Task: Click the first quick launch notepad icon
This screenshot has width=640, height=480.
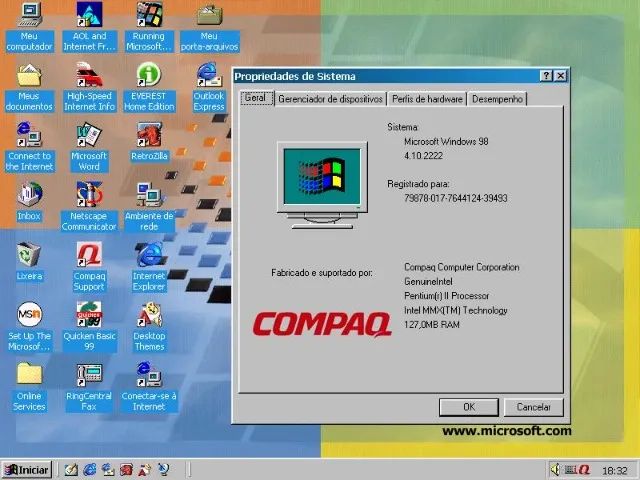Action: coord(71,469)
